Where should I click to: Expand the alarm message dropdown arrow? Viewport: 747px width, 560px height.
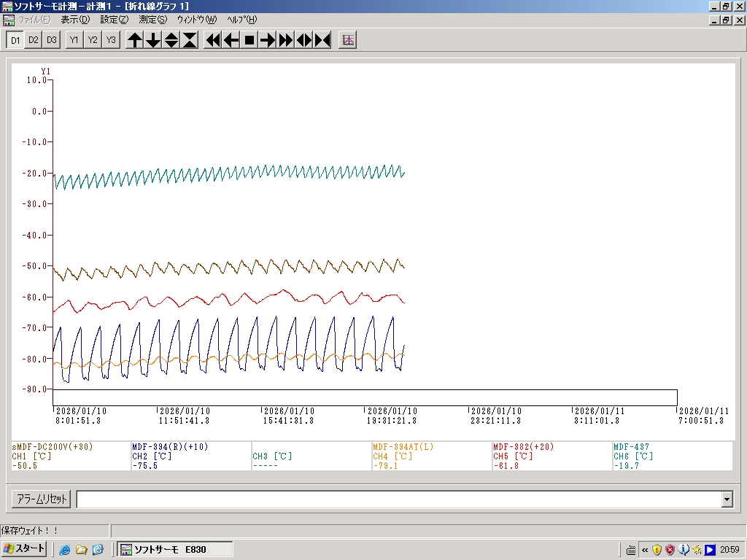point(727,499)
